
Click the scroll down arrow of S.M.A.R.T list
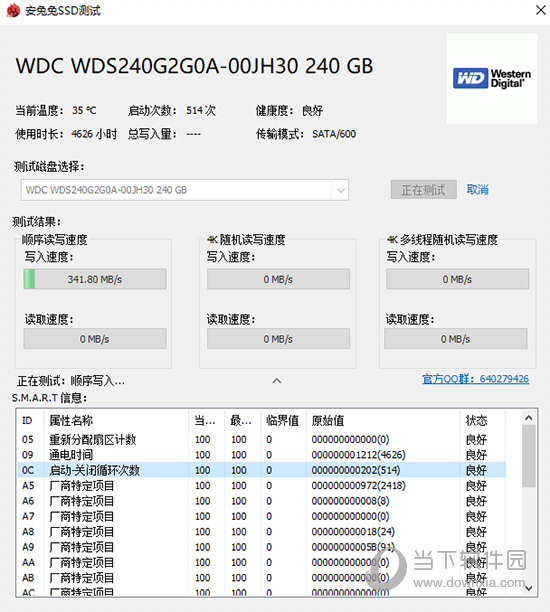click(529, 588)
